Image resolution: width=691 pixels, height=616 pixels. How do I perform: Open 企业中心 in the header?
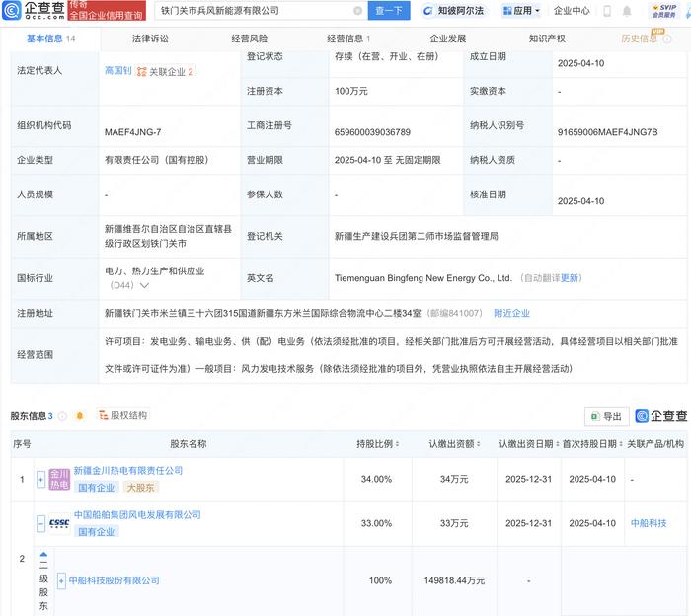pyautogui.click(x=572, y=11)
